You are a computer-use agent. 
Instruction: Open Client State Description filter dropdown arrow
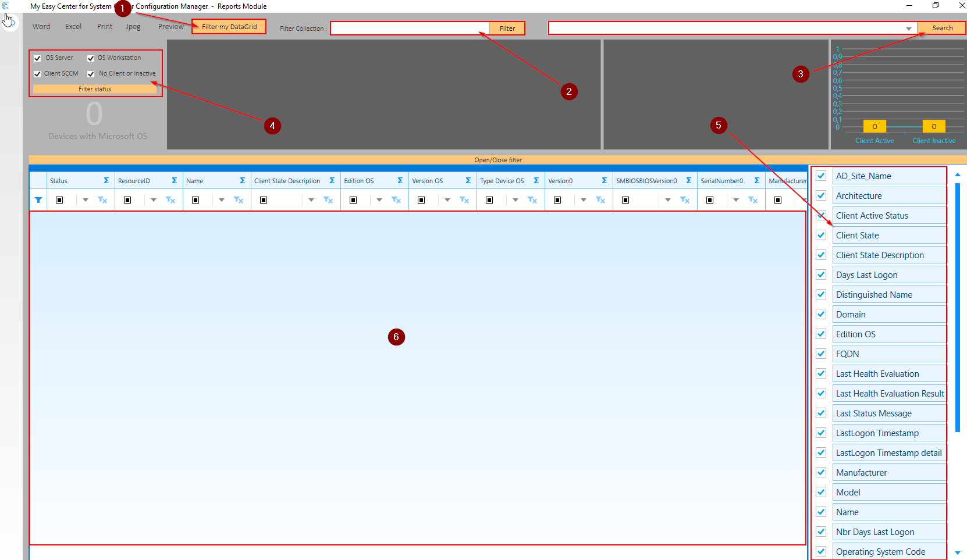click(x=311, y=200)
